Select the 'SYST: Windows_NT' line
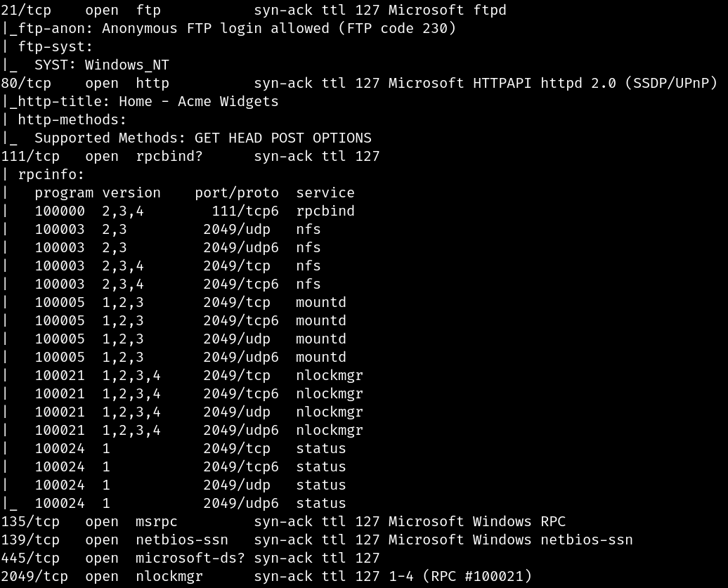 [102, 65]
